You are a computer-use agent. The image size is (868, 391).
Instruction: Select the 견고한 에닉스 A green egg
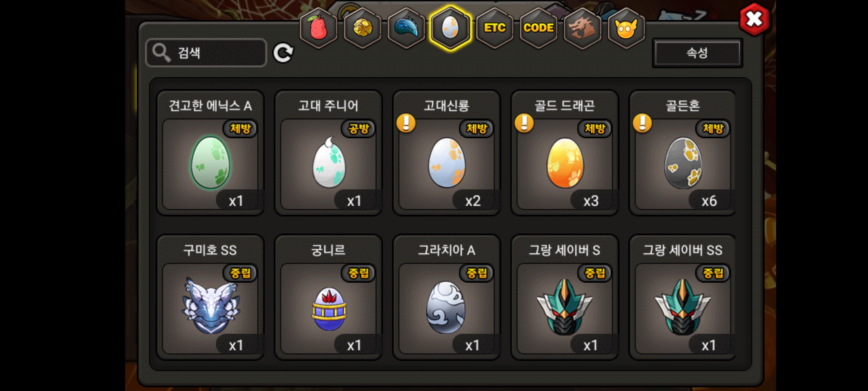point(210,153)
